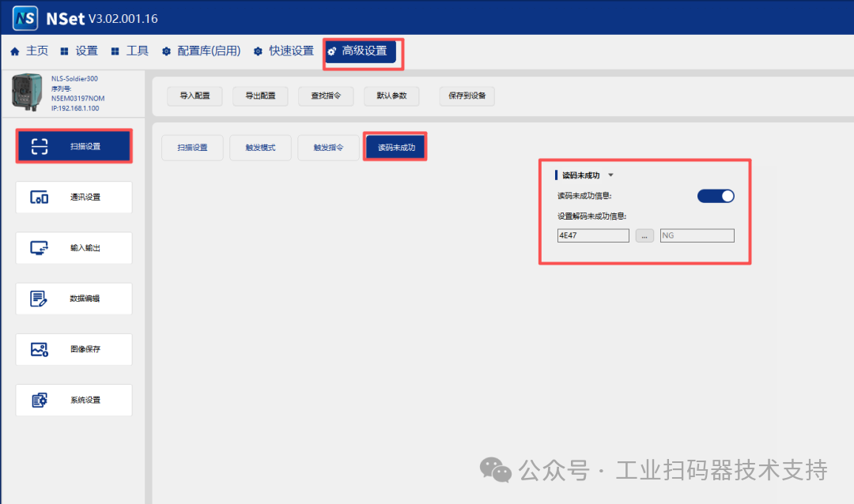Click version text V3.02.001.16
Viewport: 854px width, 504px height.
click(123, 19)
